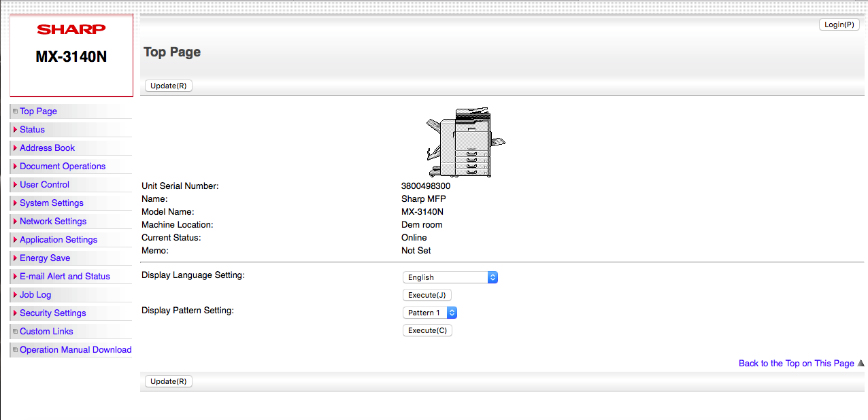Screen dimensions: 868x420
Task: Click the bottom Update(R) button
Action: click(169, 381)
